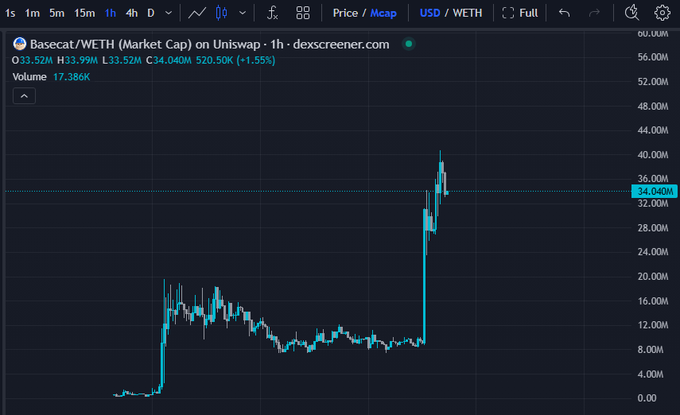
Task: Click the 8.00M price axis label
Action: (x=650, y=350)
